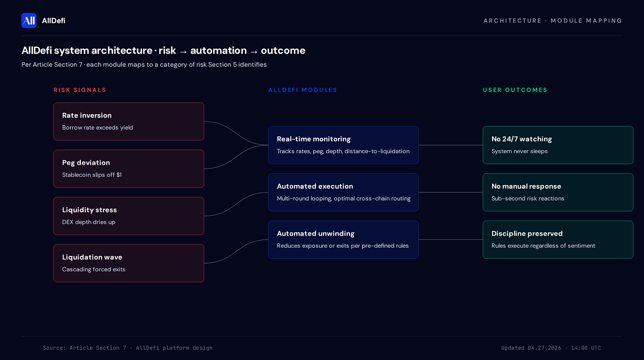The image size is (644, 360).
Task: Click 'DEX depth dries up' text
Action: 89,222
